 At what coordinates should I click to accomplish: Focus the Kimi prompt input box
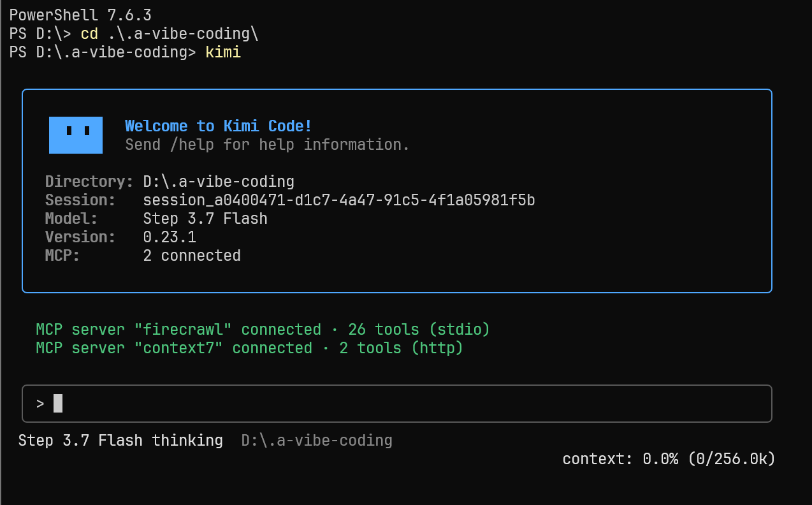point(397,403)
